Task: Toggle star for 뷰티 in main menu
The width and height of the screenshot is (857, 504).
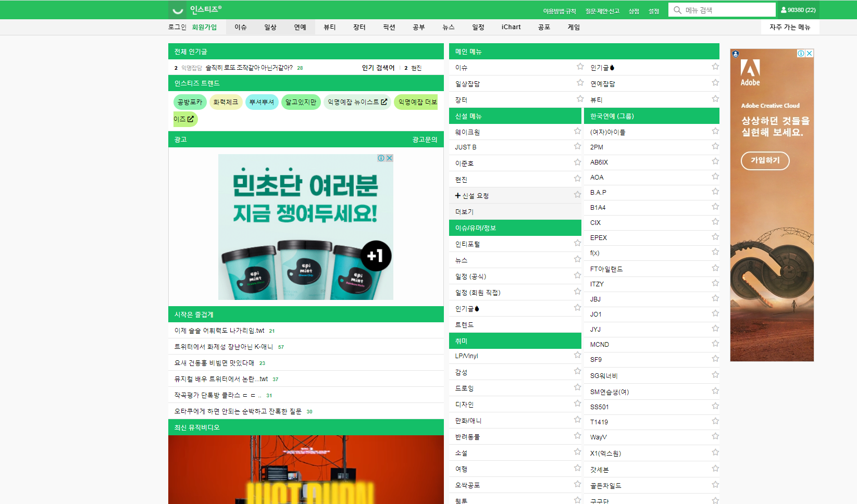Action: point(715,98)
